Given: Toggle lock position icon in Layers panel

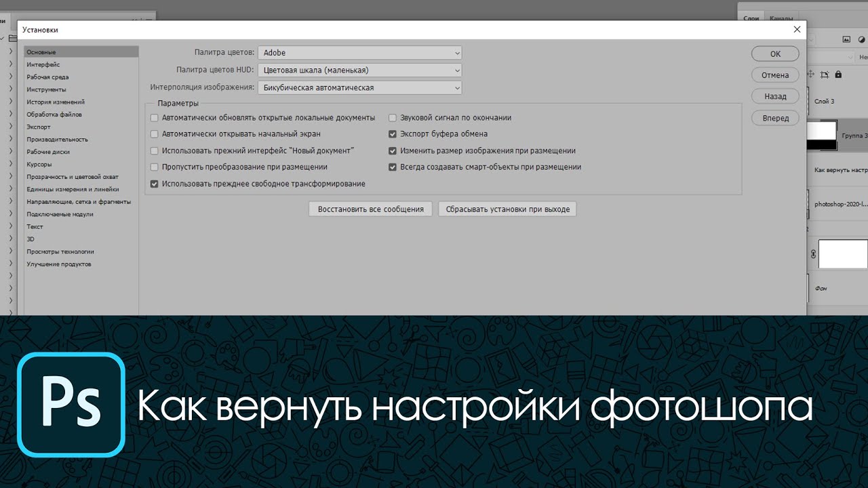Looking at the screenshot, I should (810, 74).
